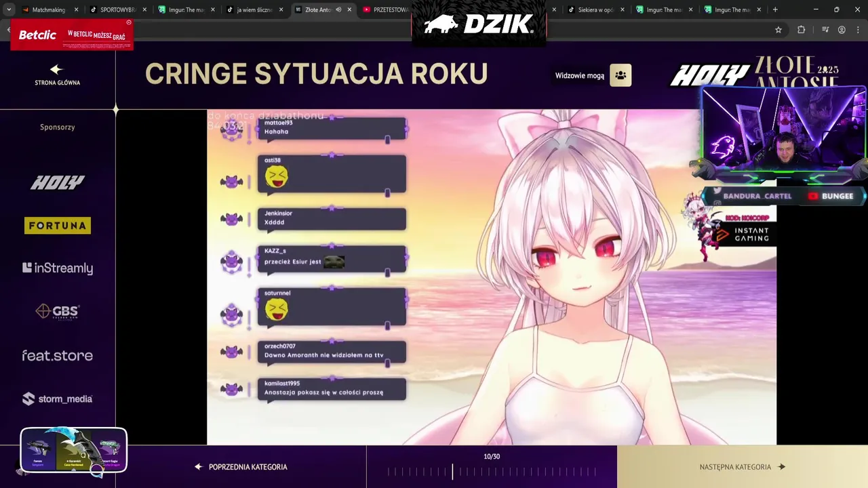Open the HOLY sponsor logo in sidebar
868x488 pixels.
click(58, 182)
